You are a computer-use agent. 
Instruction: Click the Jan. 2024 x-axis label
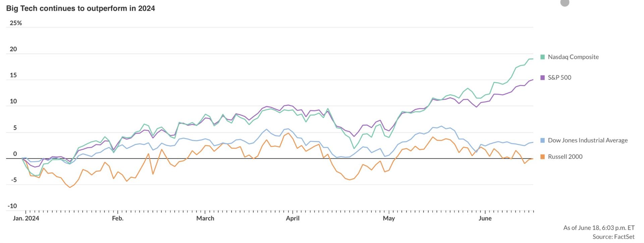coord(26,218)
